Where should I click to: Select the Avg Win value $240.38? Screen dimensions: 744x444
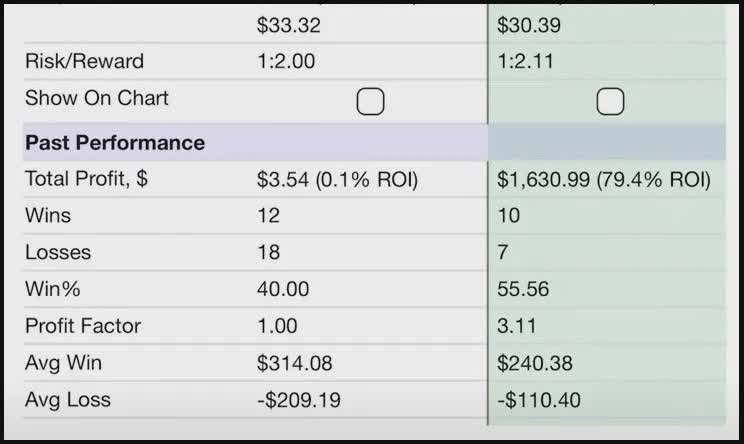tap(535, 363)
